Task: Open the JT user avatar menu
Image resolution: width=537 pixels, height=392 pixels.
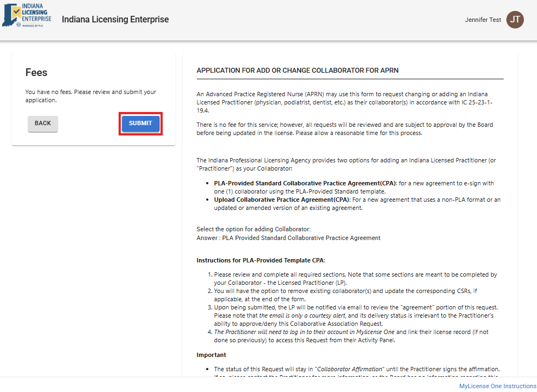Action: [x=515, y=20]
